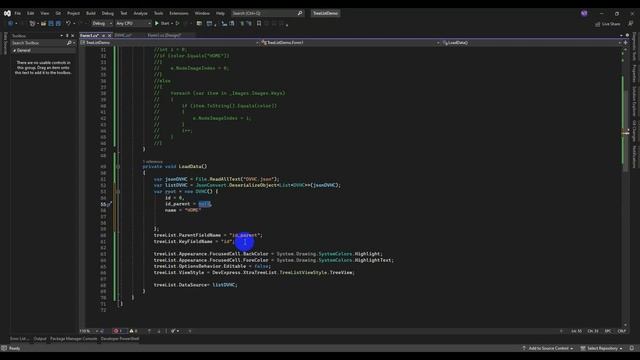Click the vertical scrollbar of the code editor
This screenshot has height=360, width=640.
pos(625,186)
